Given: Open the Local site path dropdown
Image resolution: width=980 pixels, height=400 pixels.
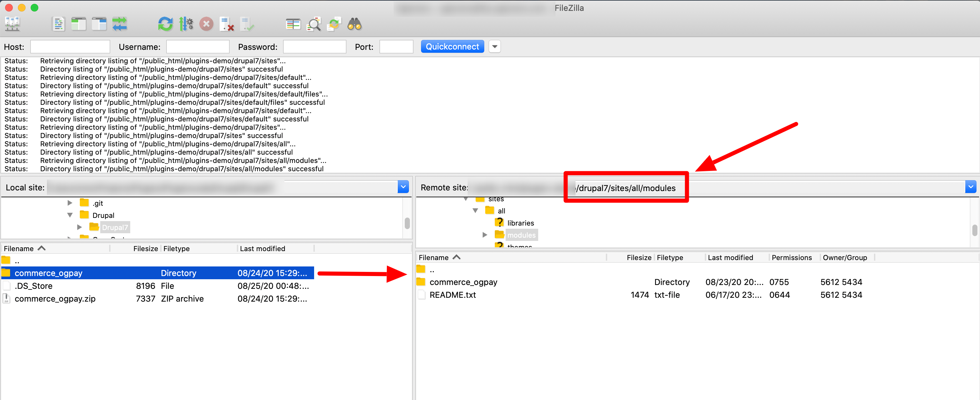Looking at the screenshot, I should (403, 187).
